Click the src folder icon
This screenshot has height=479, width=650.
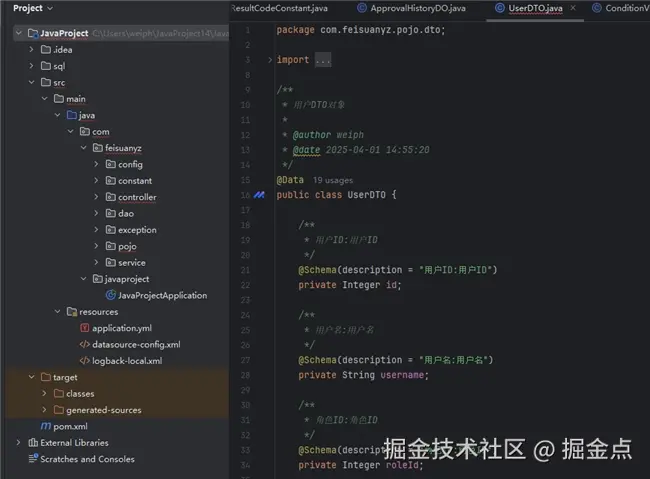[x=46, y=82]
